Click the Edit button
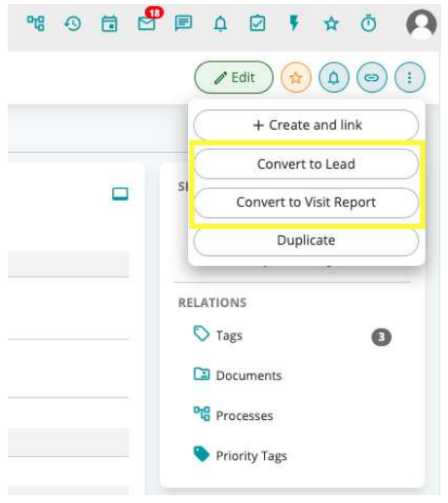448x503 pixels. (234, 78)
